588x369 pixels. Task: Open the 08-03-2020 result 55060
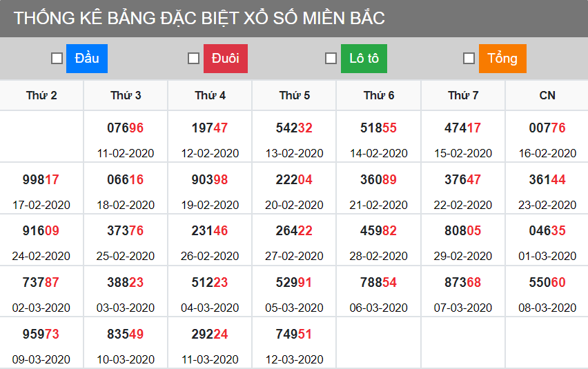pos(547,283)
